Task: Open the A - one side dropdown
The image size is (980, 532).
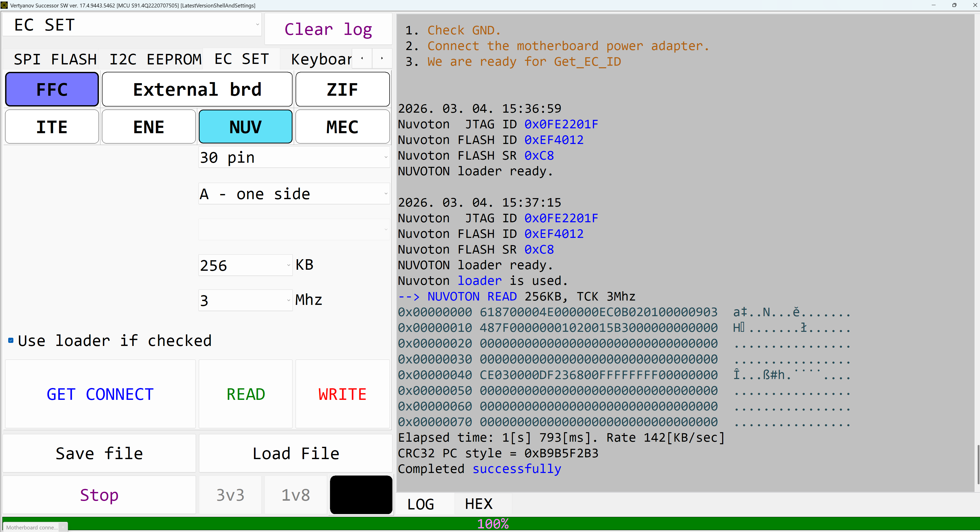Action: [386, 194]
